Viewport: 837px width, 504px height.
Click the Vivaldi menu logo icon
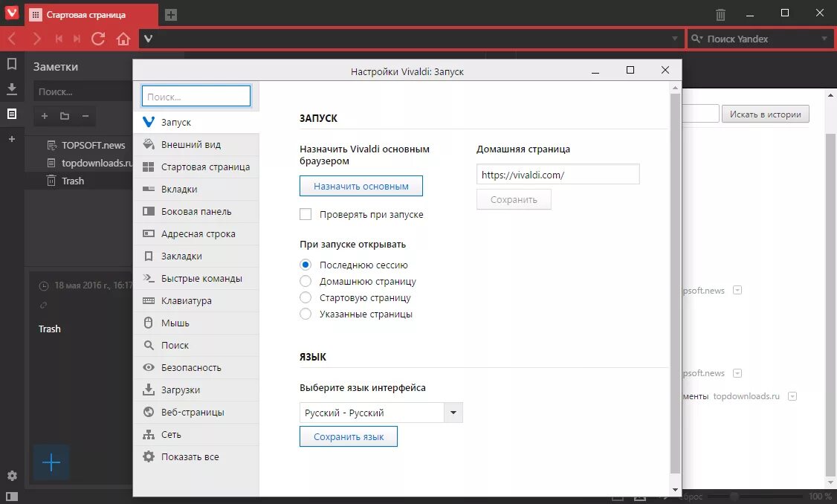12,13
